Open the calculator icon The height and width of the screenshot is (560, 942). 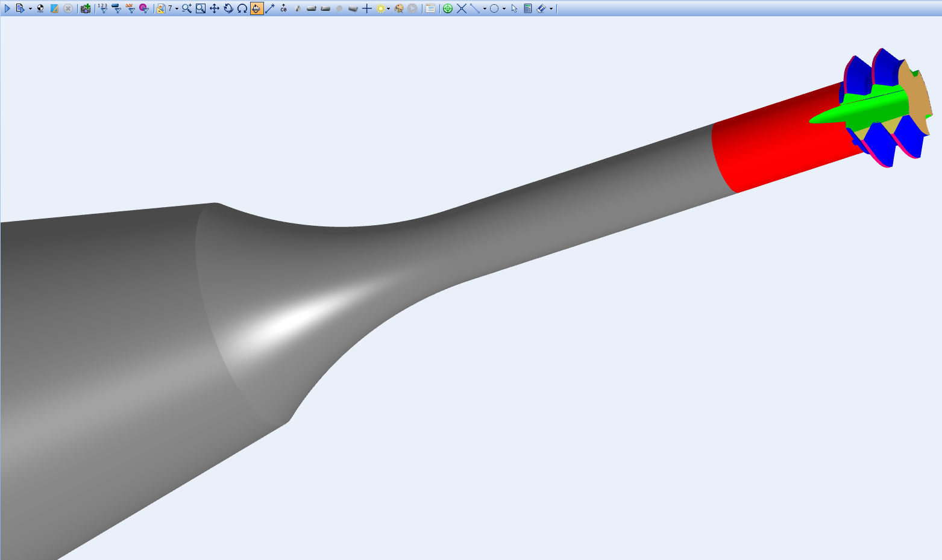pos(528,8)
